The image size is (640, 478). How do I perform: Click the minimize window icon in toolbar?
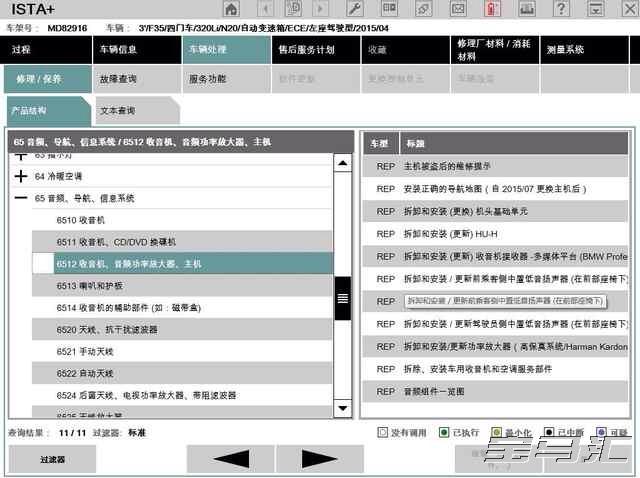click(596, 9)
